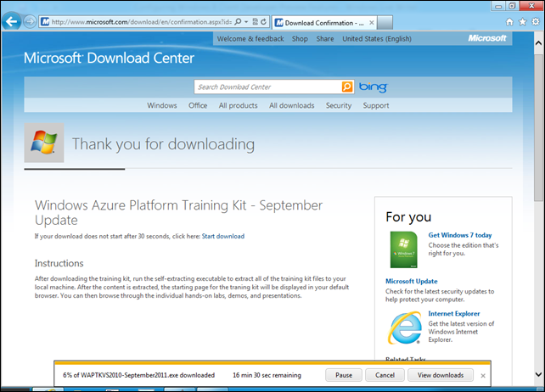Image resolution: width=545 pixels, height=392 pixels.
Task: Open the browser Home icon
Action: tap(509, 22)
